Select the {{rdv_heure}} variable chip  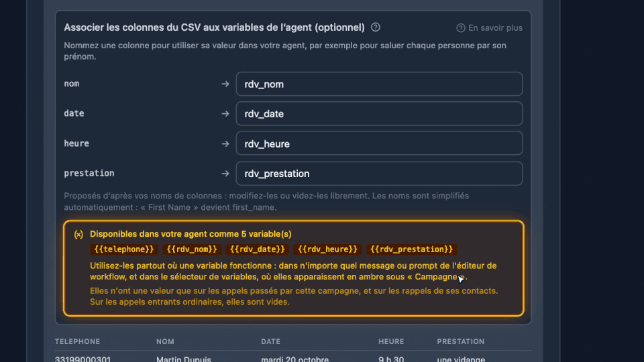click(x=327, y=249)
